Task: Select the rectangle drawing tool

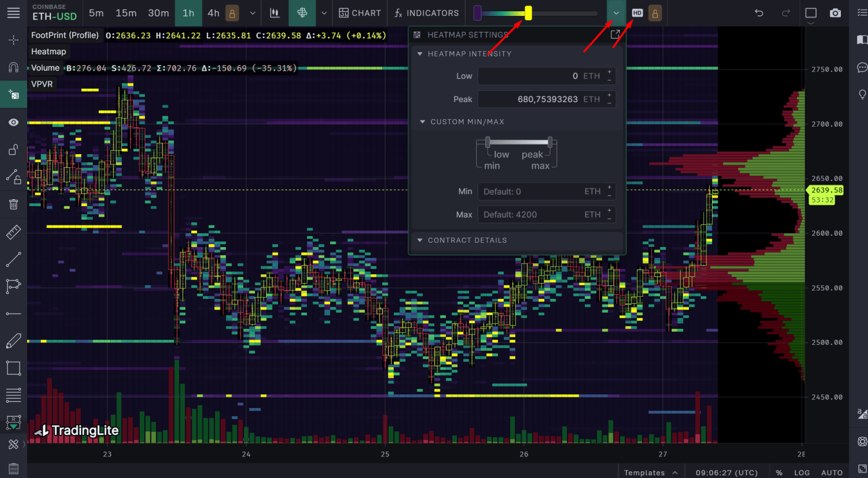Action: pos(13,367)
